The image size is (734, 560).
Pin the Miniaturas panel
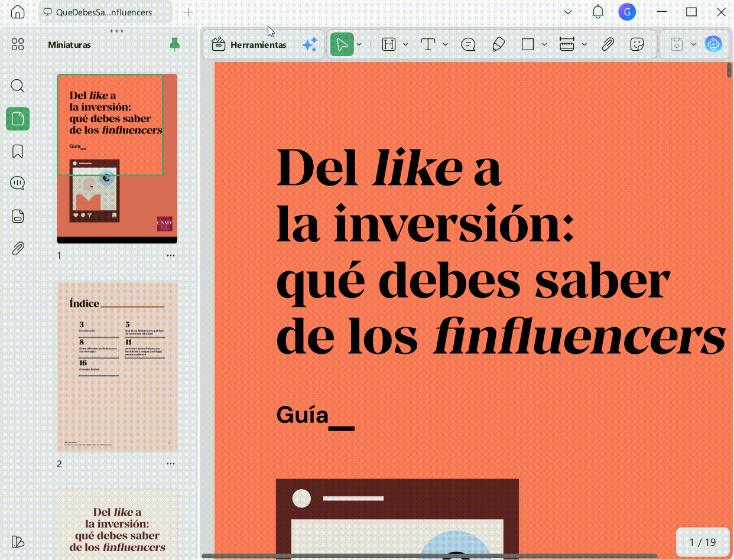tap(174, 44)
